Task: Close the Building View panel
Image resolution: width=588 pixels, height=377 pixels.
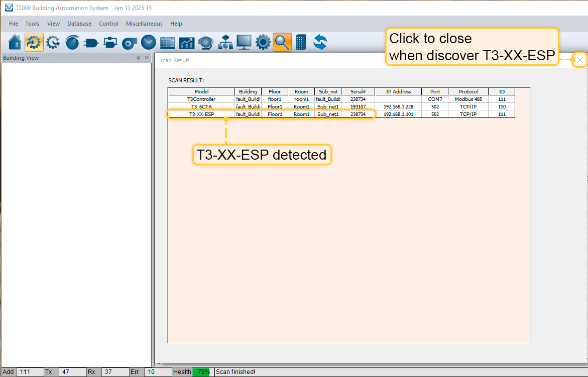Action: tap(147, 58)
